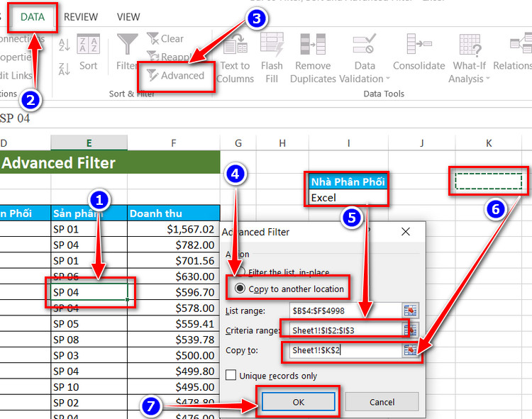Open Consolidate tool
The height and width of the screenshot is (419, 532).
419,52
